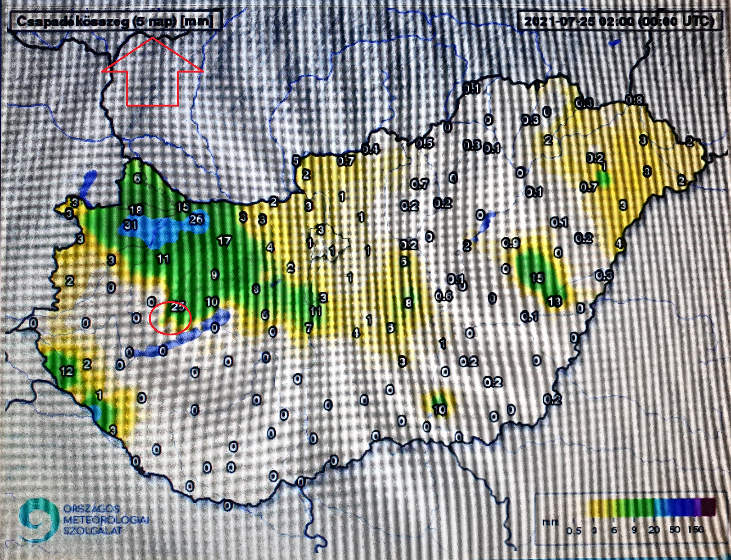Click the 18 mm northwest station marker

coord(136,210)
